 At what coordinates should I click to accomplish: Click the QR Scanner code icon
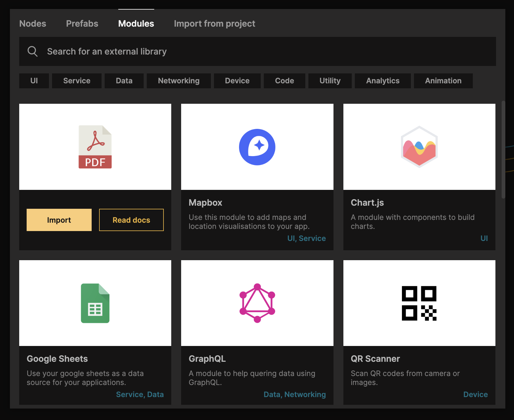pos(419,303)
